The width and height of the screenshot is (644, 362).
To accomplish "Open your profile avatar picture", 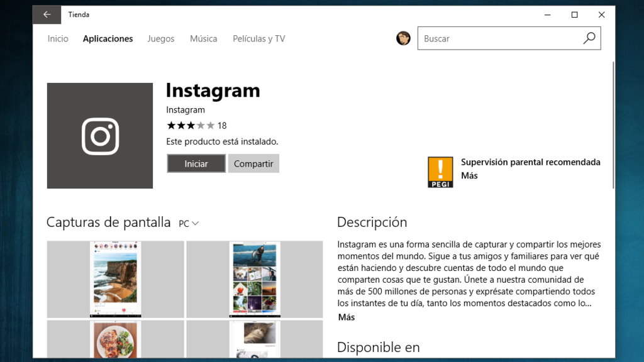I will [403, 38].
